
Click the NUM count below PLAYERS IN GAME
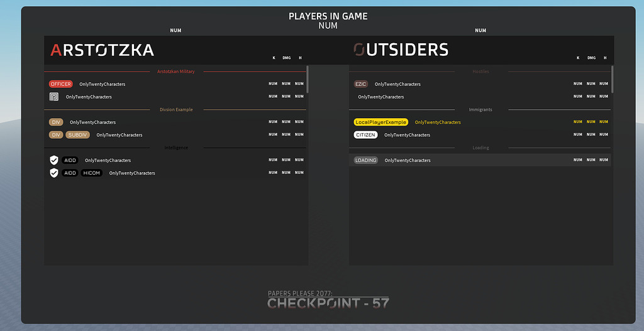(x=328, y=25)
